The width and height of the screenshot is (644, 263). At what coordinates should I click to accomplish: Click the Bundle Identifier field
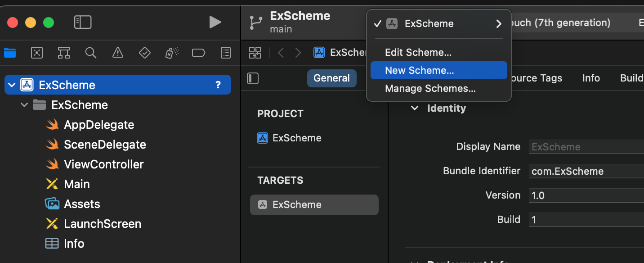coord(586,171)
